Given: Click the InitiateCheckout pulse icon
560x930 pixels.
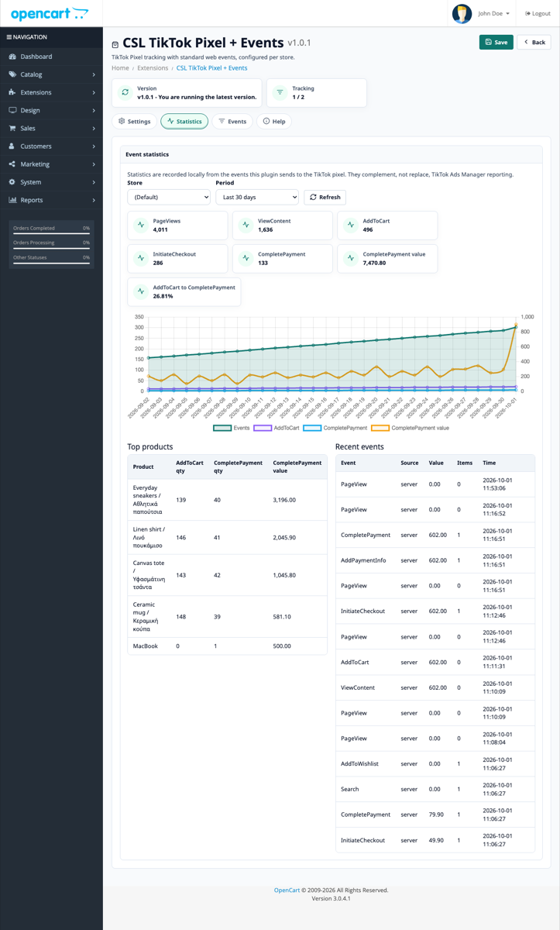Looking at the screenshot, I should click(x=141, y=258).
